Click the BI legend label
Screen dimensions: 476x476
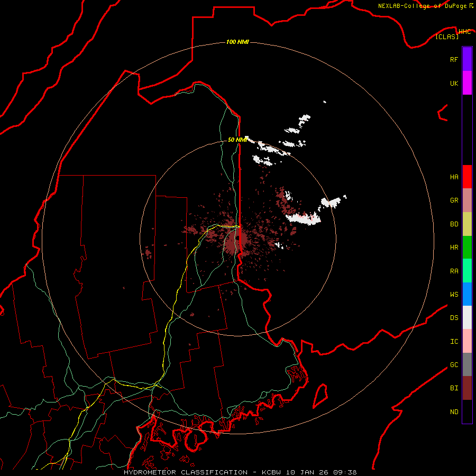(x=454, y=388)
